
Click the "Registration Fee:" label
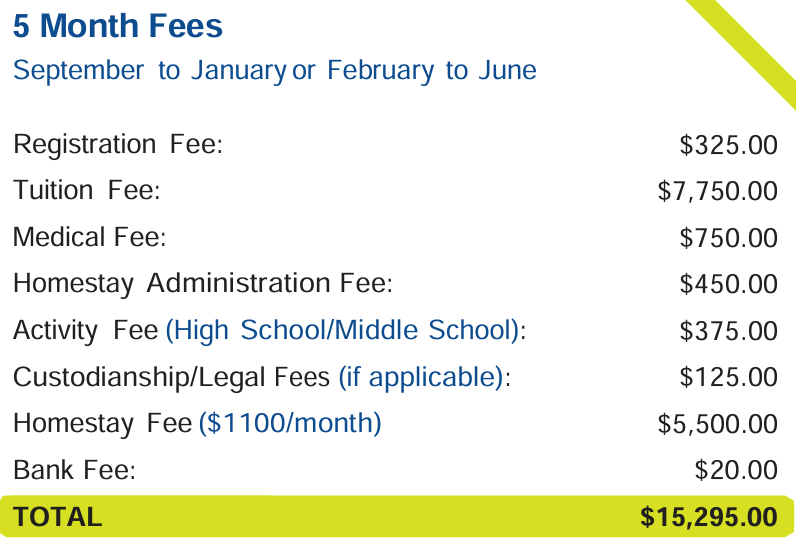click(x=117, y=145)
